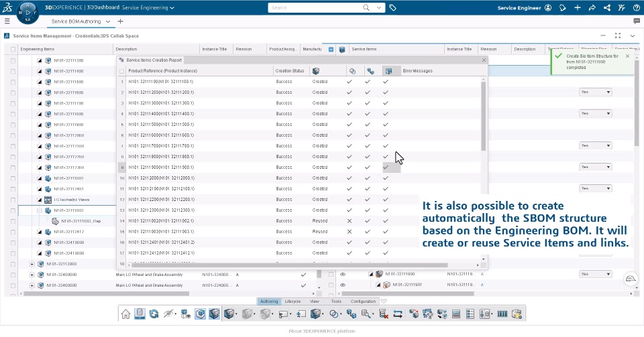Click the vertical scrollbar in the Creation Report dialog
644x337 pixels.
tap(484, 117)
